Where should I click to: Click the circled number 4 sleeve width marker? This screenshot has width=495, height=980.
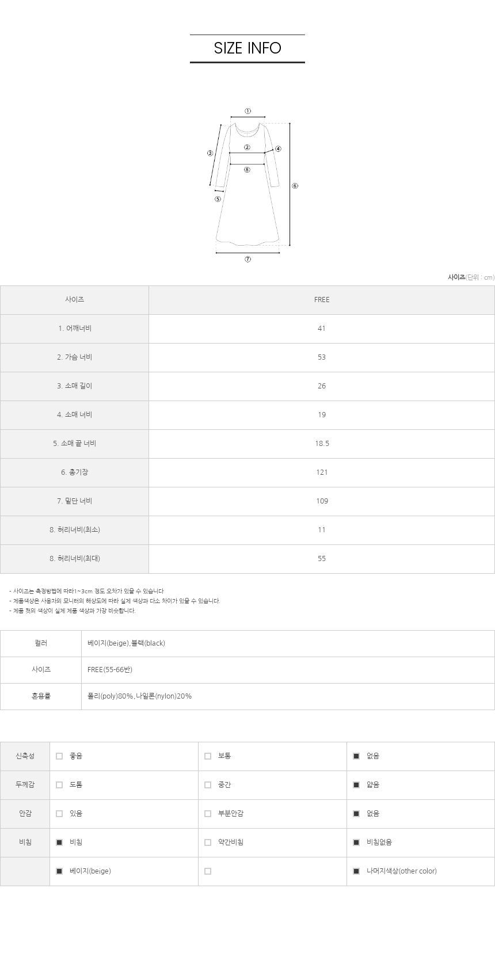(278, 148)
